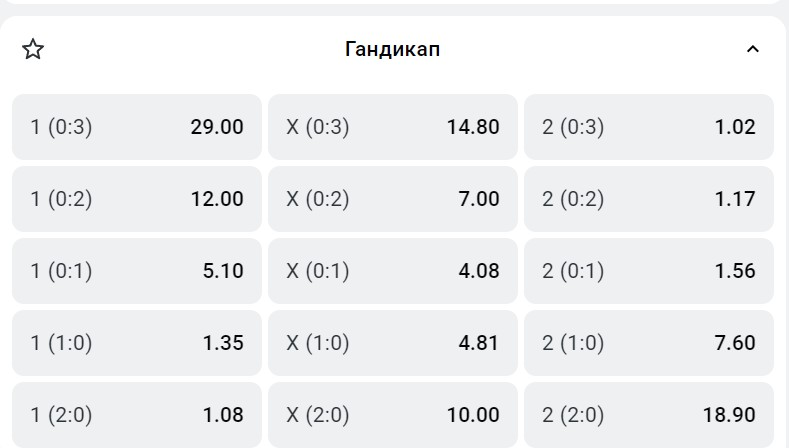This screenshot has height=448, width=789.
Task: Collapse the Гандикап section chevron
Action: point(753,50)
